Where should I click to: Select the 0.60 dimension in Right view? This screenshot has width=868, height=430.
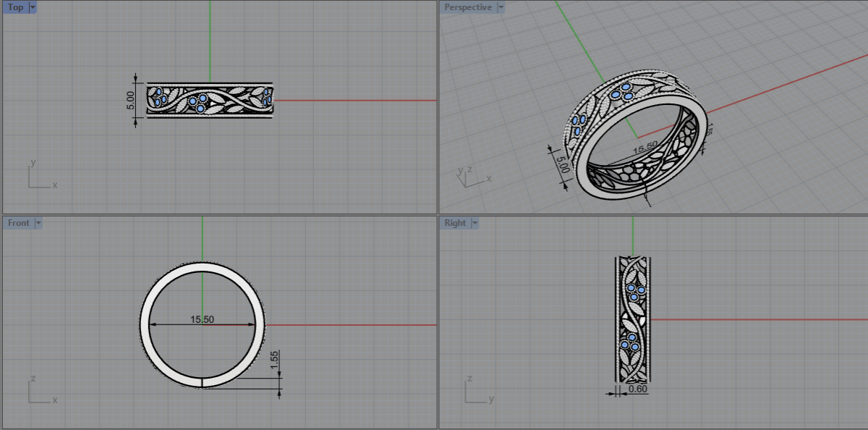[637, 389]
